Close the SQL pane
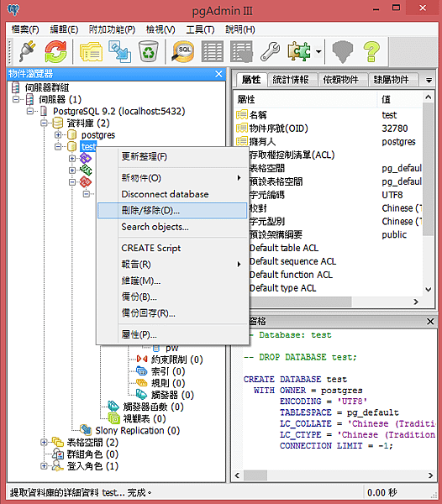442x504 pixels. tap(430, 321)
